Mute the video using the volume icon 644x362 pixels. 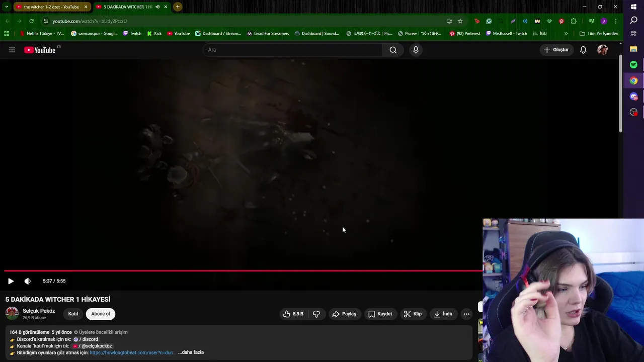tap(28, 281)
